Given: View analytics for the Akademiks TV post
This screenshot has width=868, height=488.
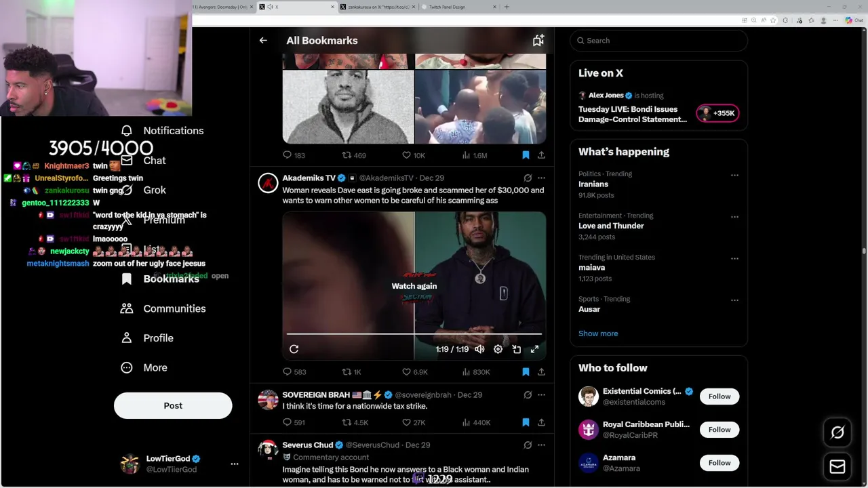Looking at the screenshot, I should click(475, 372).
